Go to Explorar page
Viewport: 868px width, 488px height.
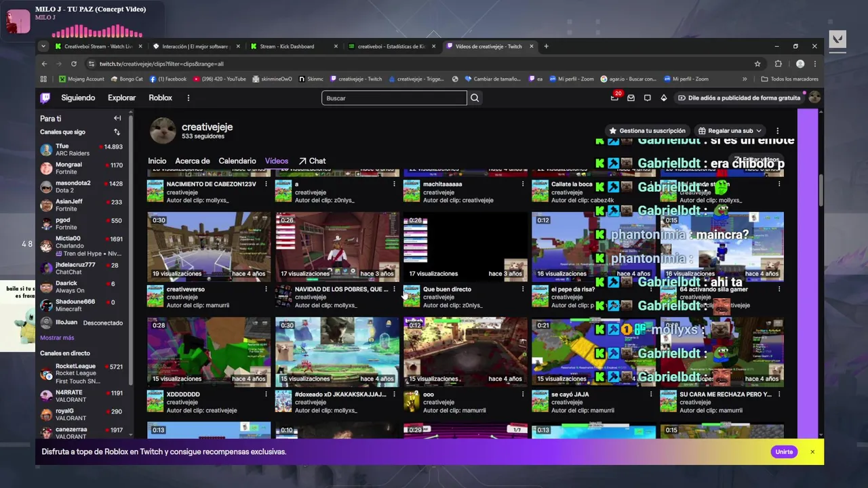coord(122,98)
